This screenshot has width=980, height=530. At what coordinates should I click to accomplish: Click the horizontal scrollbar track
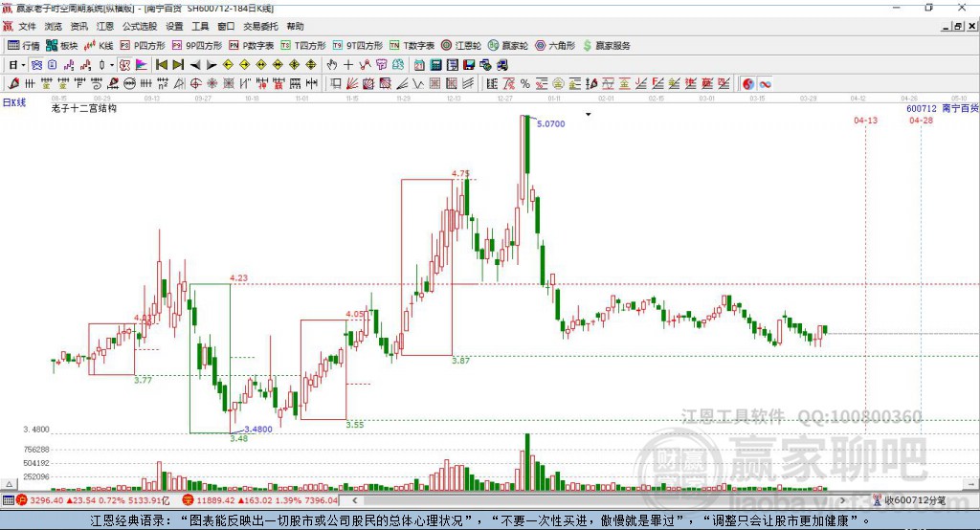(x=599, y=500)
